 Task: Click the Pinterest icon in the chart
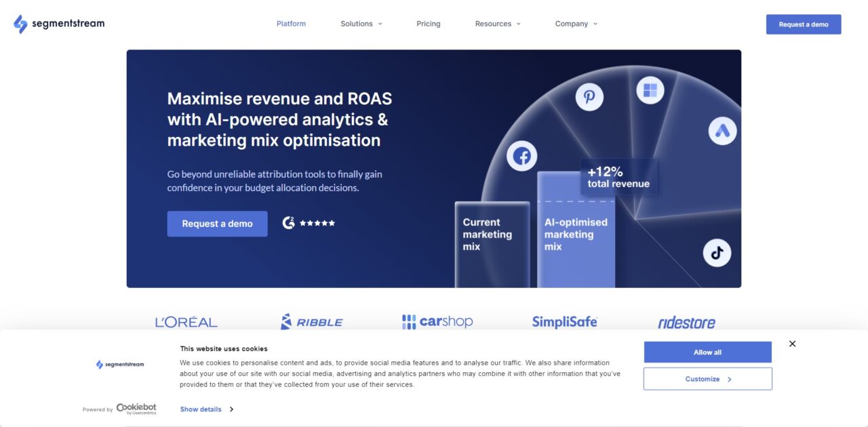(589, 96)
